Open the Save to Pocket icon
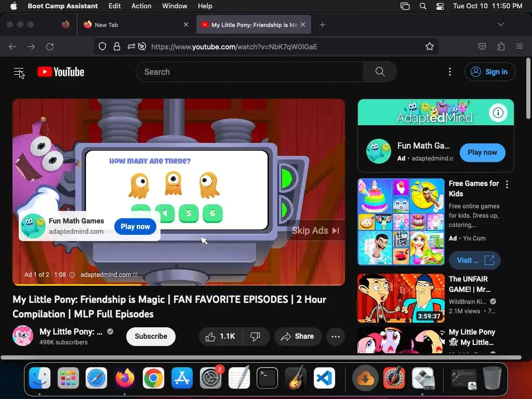 click(x=482, y=46)
